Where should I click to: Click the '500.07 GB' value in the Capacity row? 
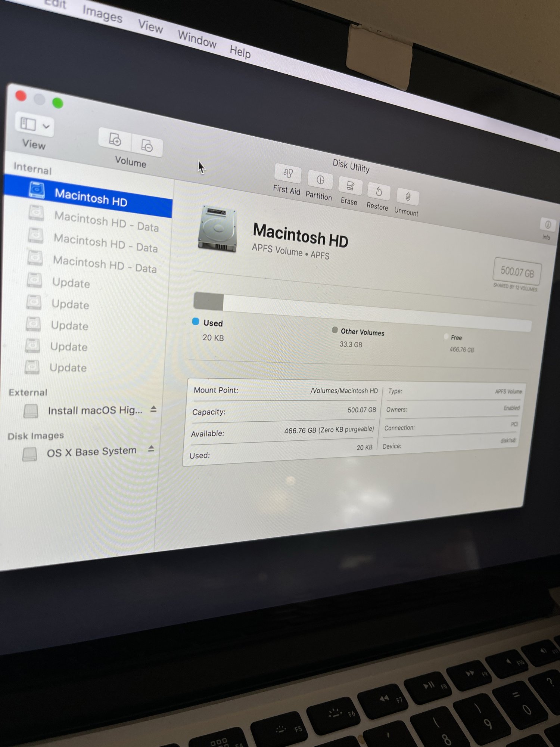coord(362,410)
